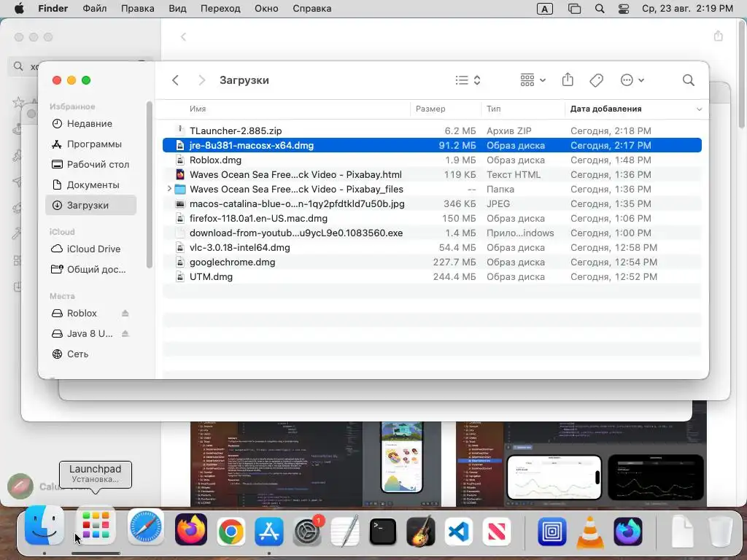Open the grouping options dropdown
Viewport: 747px width, 560px height.
point(533,80)
